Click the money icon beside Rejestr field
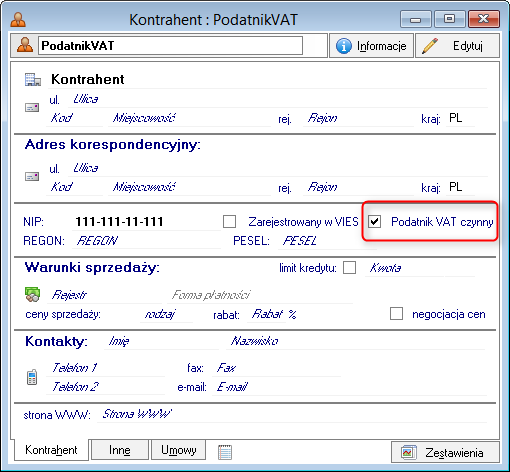This screenshot has height=472, width=510. pos(32,295)
